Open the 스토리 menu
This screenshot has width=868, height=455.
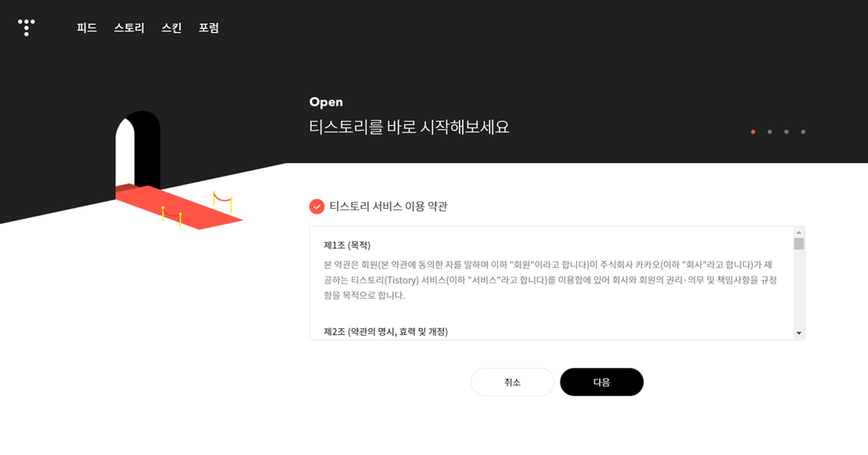(129, 28)
